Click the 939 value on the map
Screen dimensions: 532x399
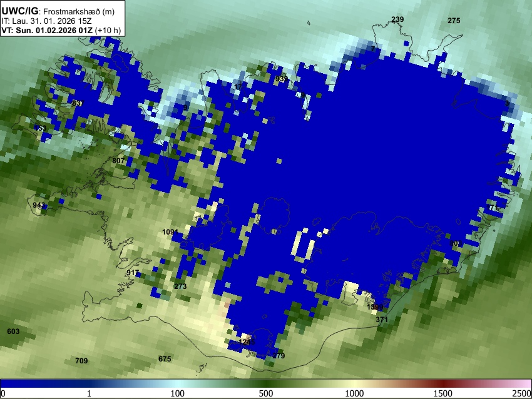[x=282, y=79]
